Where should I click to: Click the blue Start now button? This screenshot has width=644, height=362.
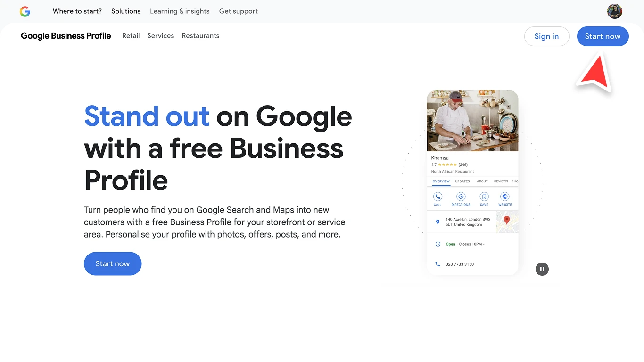(x=603, y=36)
